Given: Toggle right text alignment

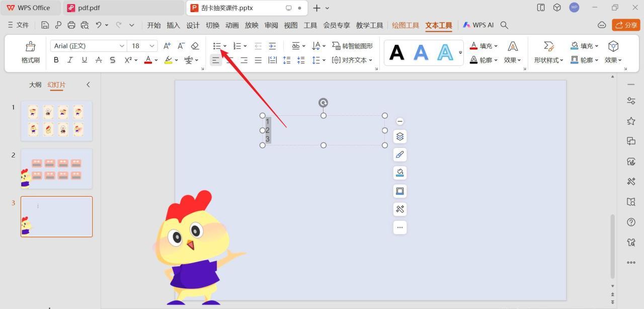Looking at the screenshot, I should pos(244,60).
